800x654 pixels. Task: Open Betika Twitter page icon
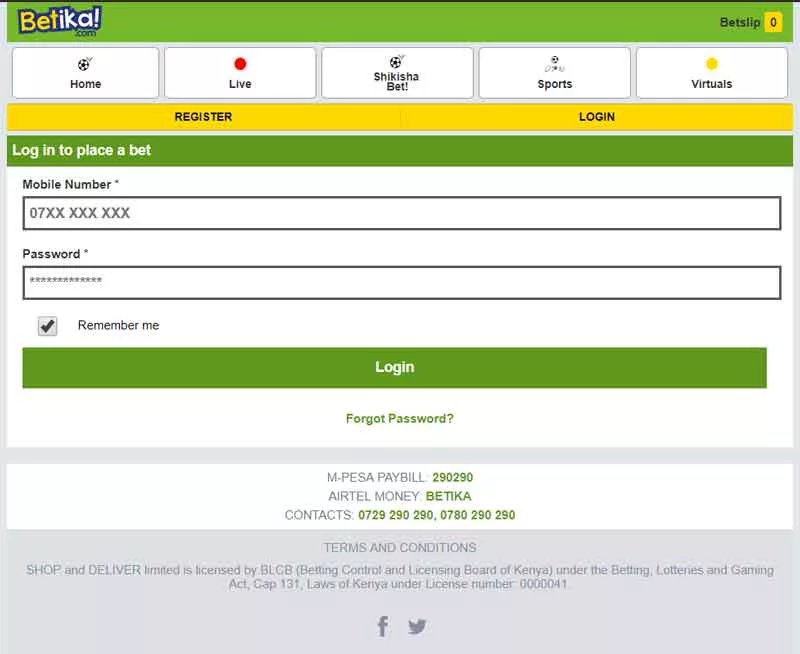[417, 626]
